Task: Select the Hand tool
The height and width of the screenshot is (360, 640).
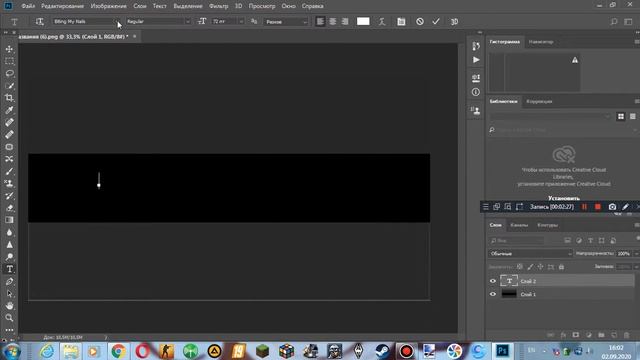Action: click(9, 306)
